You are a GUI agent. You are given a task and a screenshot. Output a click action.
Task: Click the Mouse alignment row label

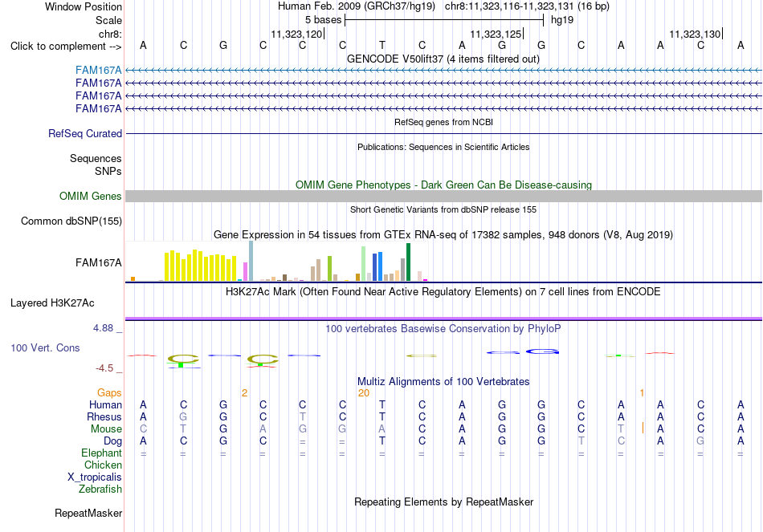106,429
